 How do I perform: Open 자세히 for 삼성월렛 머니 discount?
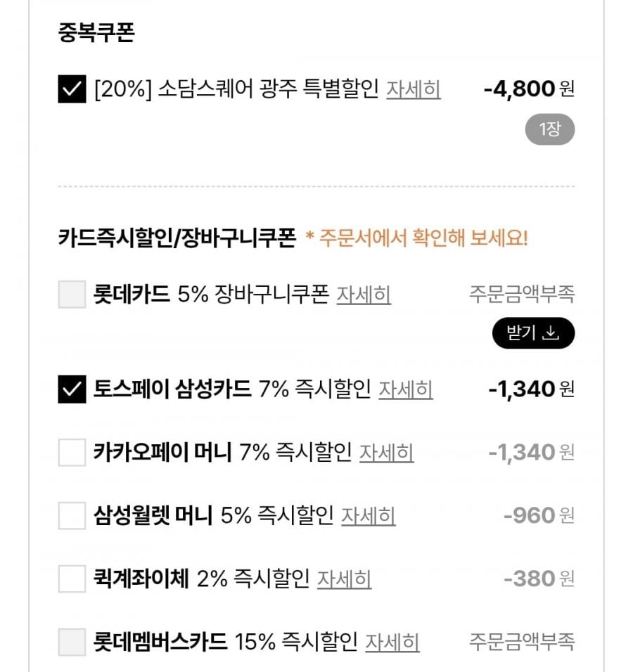(x=369, y=516)
